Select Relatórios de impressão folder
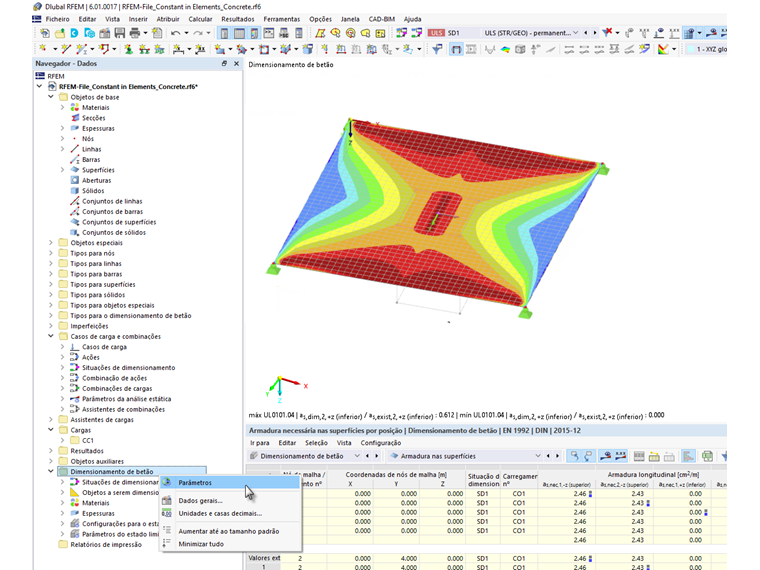Viewport: 760px width, 570px height. point(106,544)
